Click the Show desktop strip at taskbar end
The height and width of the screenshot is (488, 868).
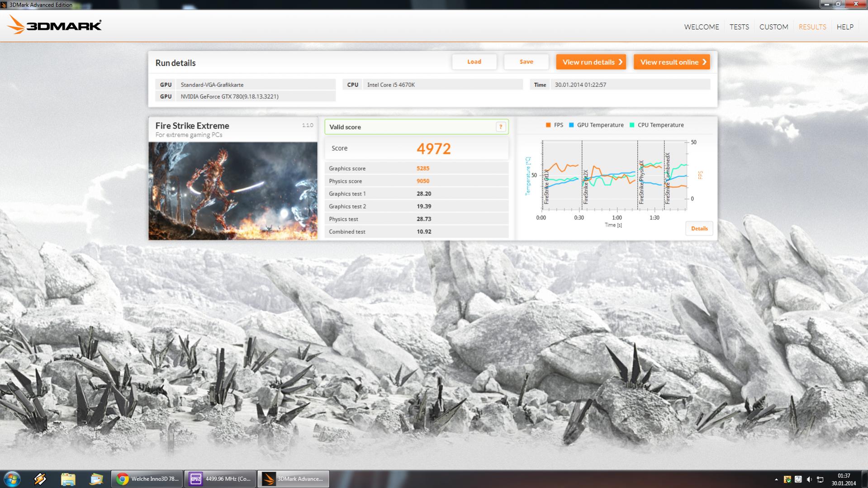(864, 479)
